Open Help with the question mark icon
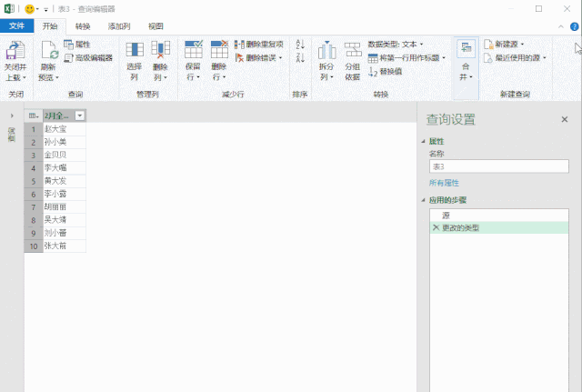 (x=574, y=26)
